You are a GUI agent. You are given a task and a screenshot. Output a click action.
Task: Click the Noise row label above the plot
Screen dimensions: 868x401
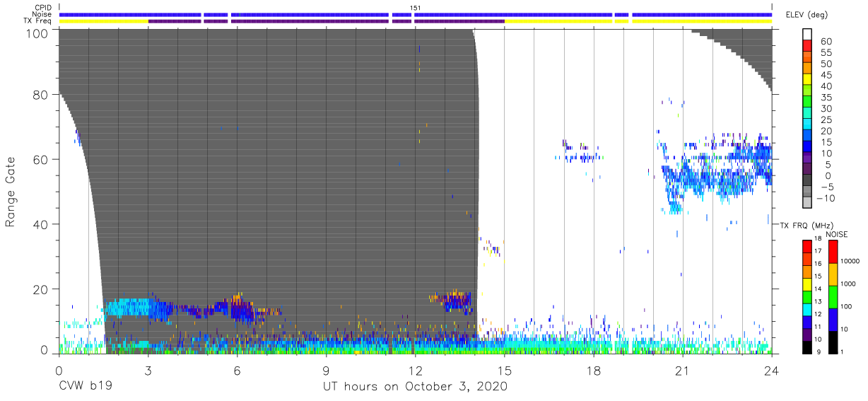point(42,14)
